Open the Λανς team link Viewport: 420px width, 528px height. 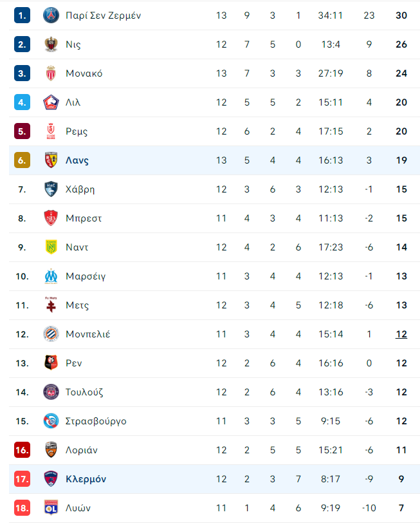(x=77, y=160)
